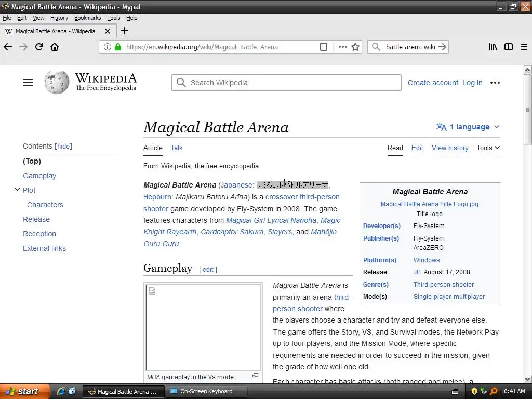
Task: Click the Wikipedia globe logo
Action: [56, 83]
